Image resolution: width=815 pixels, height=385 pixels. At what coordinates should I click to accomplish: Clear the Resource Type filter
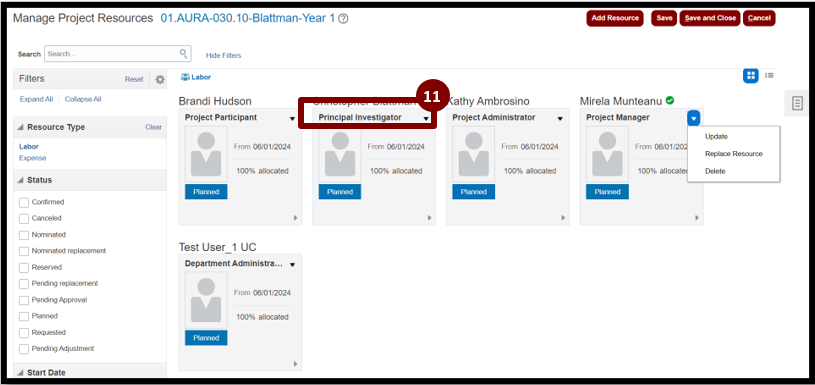coord(153,127)
